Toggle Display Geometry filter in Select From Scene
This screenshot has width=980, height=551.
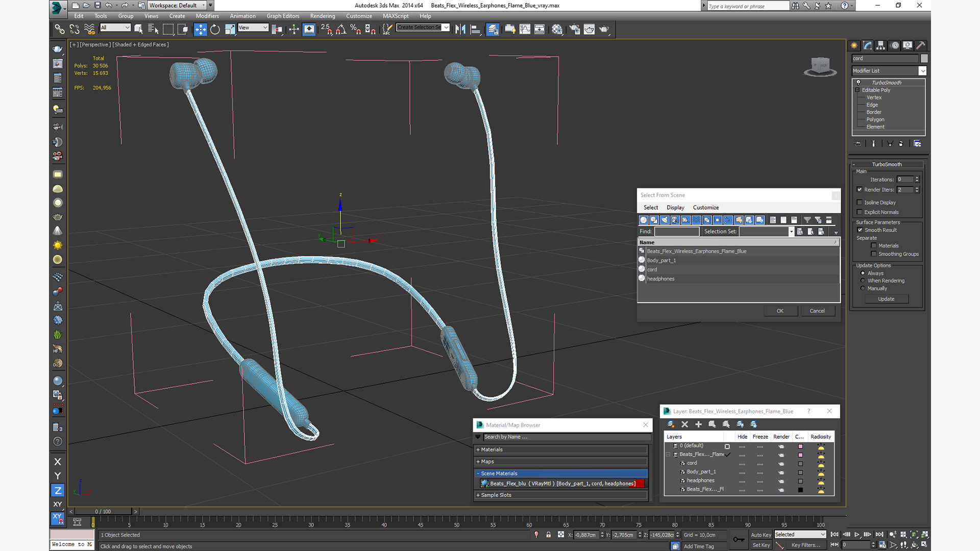click(x=643, y=220)
